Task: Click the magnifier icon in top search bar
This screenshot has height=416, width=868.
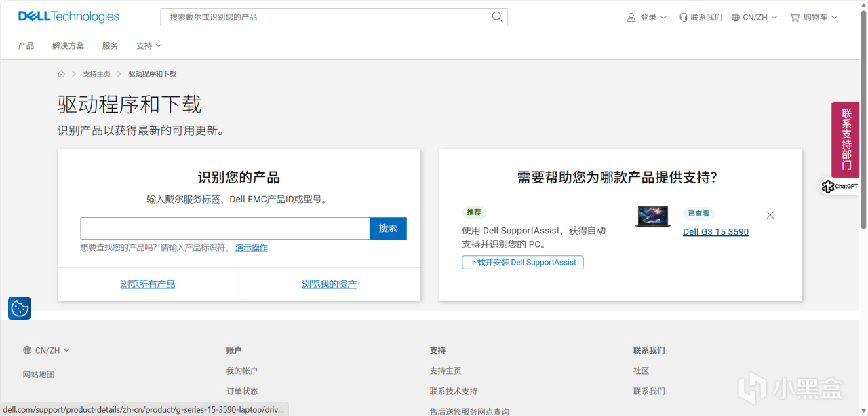Action: pos(498,17)
